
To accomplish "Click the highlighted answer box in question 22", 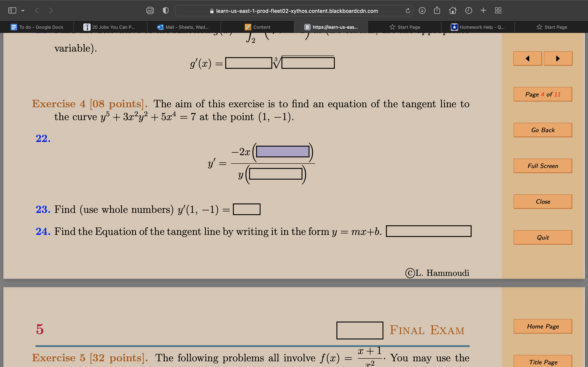I will click(x=283, y=152).
